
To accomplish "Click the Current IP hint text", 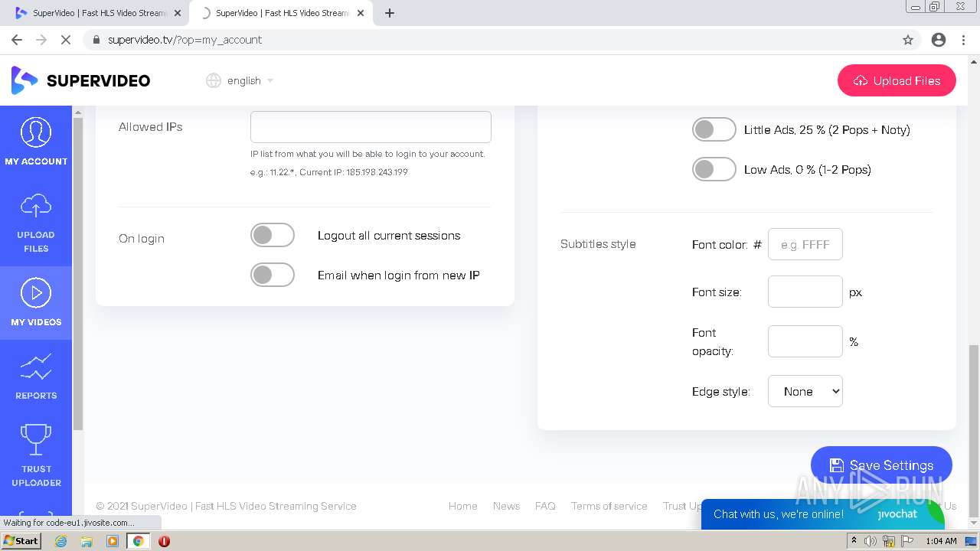I will (x=354, y=172).
